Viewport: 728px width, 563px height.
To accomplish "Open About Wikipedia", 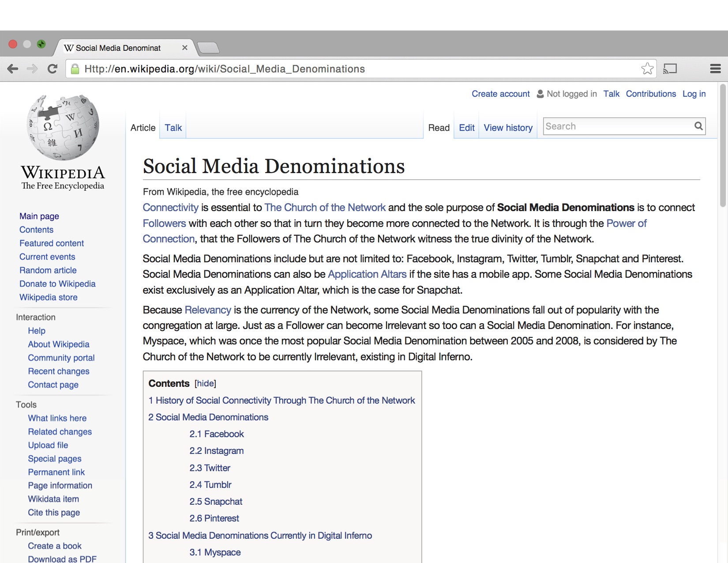I will (59, 344).
